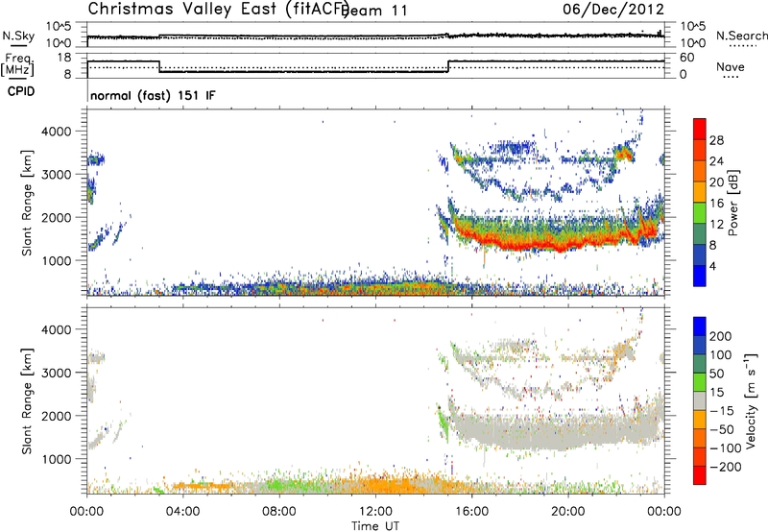Pick the dark green 50–100 Velocity segment
This screenshot has width=768, height=532.
point(700,364)
